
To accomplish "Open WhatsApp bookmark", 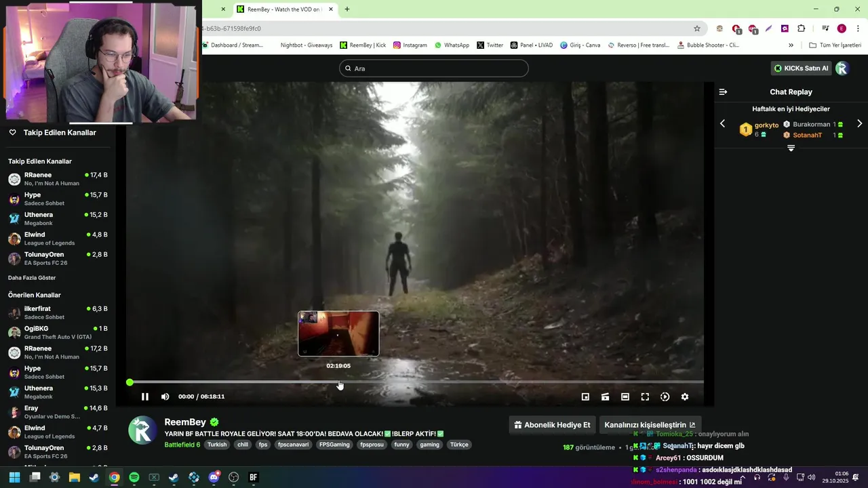I will coord(452,45).
